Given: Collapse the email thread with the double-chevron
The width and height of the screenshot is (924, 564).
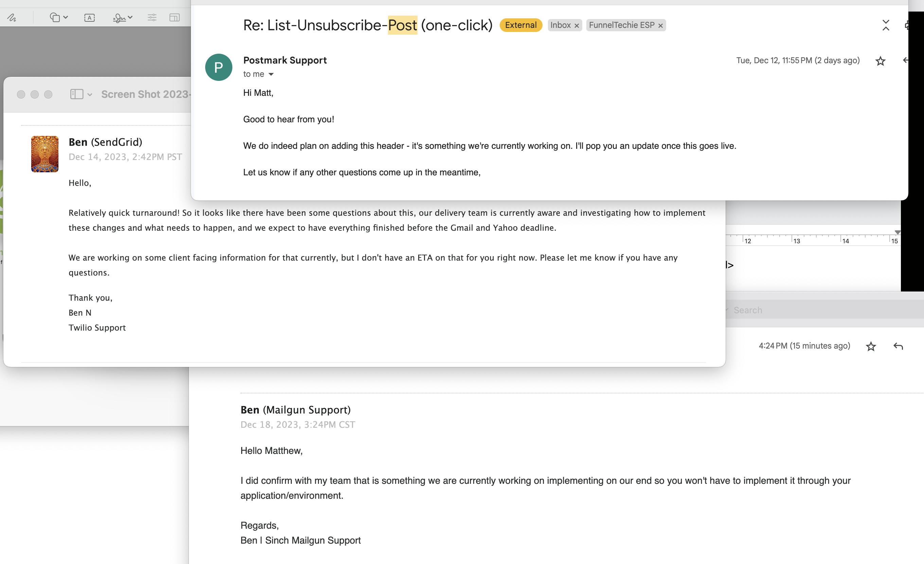Looking at the screenshot, I should tap(886, 25).
